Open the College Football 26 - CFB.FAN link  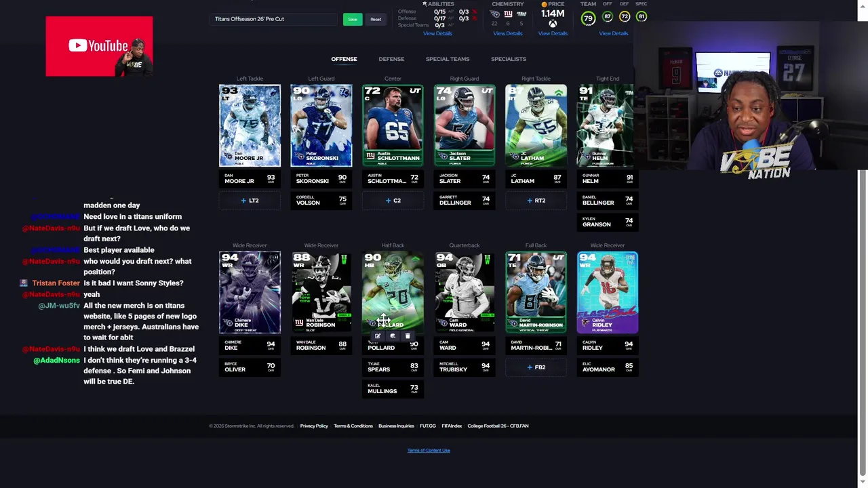[x=498, y=426]
